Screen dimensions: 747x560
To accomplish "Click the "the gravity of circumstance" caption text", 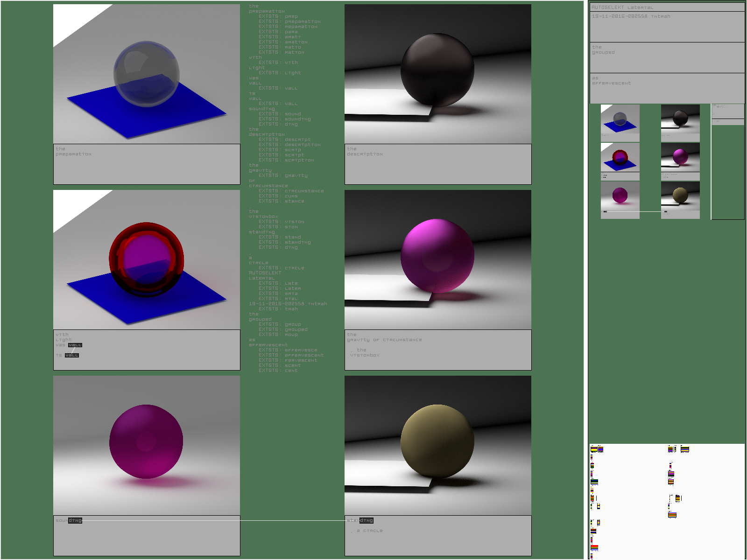I will (x=384, y=337).
